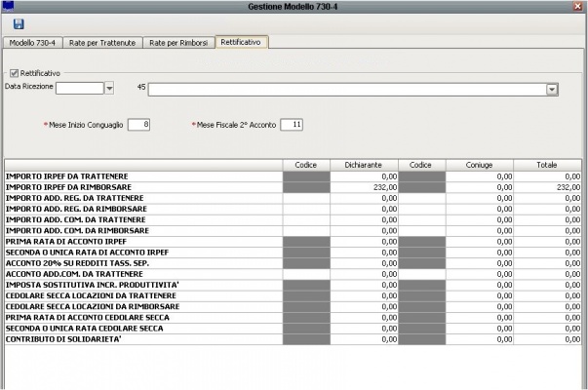Switch to the Modello 730-4 tab
Image resolution: width=588 pixels, height=390 pixels.
coord(32,43)
